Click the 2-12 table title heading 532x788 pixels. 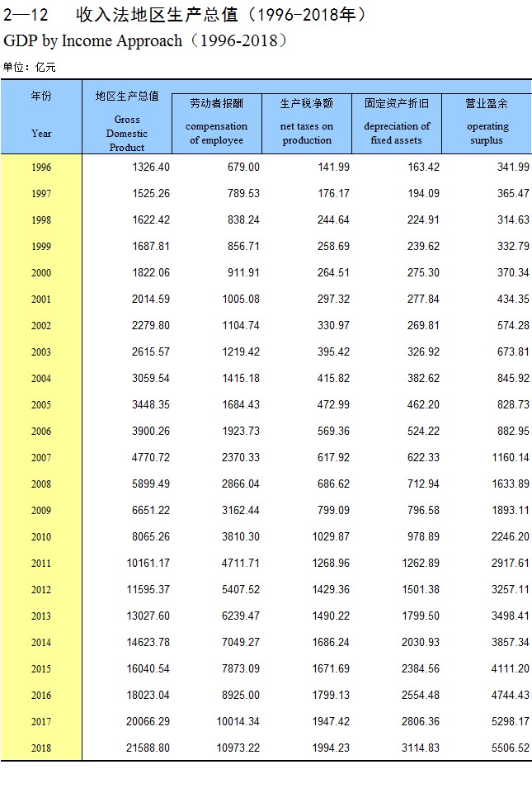pyautogui.click(x=185, y=15)
